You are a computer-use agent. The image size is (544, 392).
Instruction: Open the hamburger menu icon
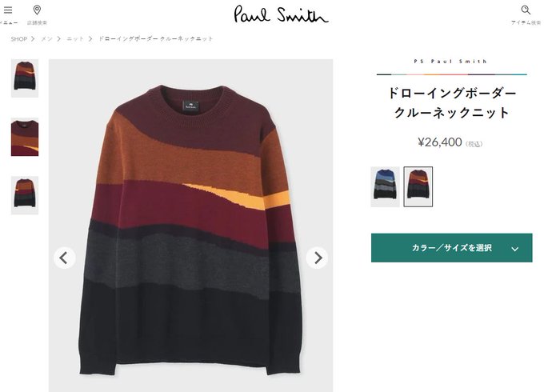[x=8, y=10]
